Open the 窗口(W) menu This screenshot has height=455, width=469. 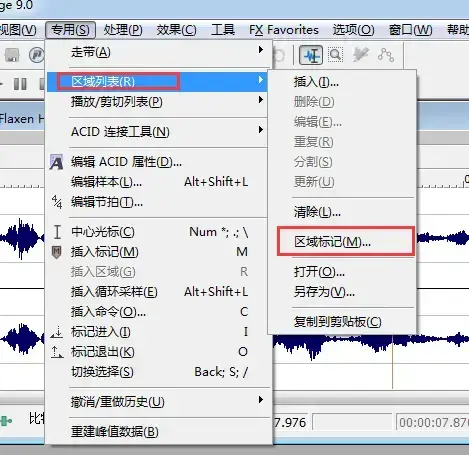pyautogui.click(x=410, y=30)
